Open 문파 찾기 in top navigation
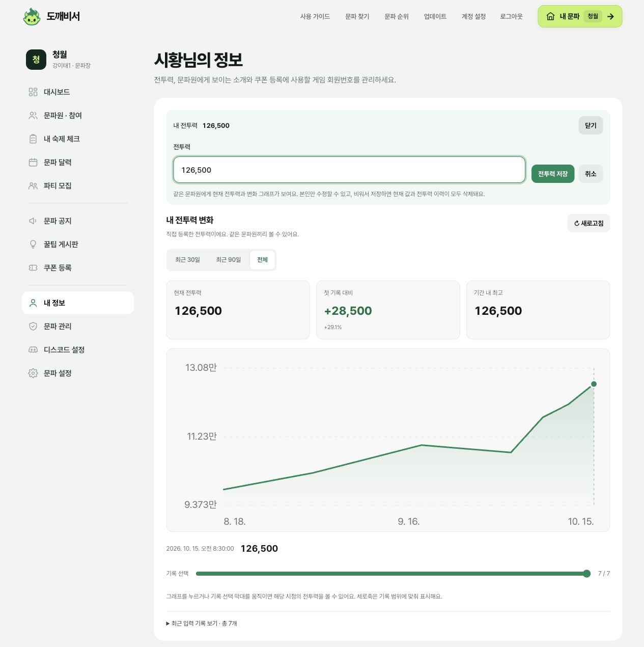Image resolution: width=644 pixels, height=647 pixels. 357,16
